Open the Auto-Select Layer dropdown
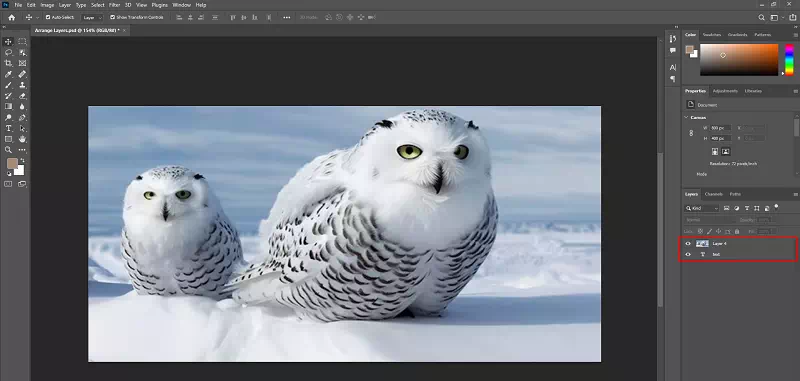 [x=92, y=17]
